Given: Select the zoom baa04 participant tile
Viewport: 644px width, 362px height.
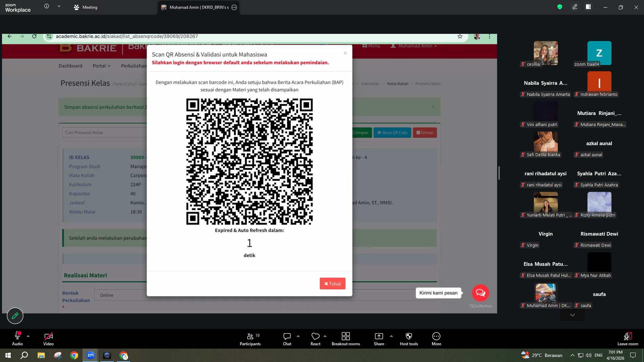Looking at the screenshot, I should 599,53.
